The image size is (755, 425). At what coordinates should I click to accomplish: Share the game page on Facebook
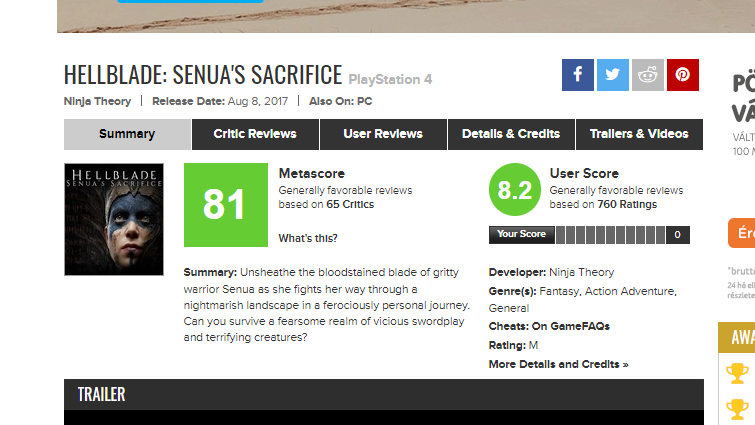tap(578, 75)
